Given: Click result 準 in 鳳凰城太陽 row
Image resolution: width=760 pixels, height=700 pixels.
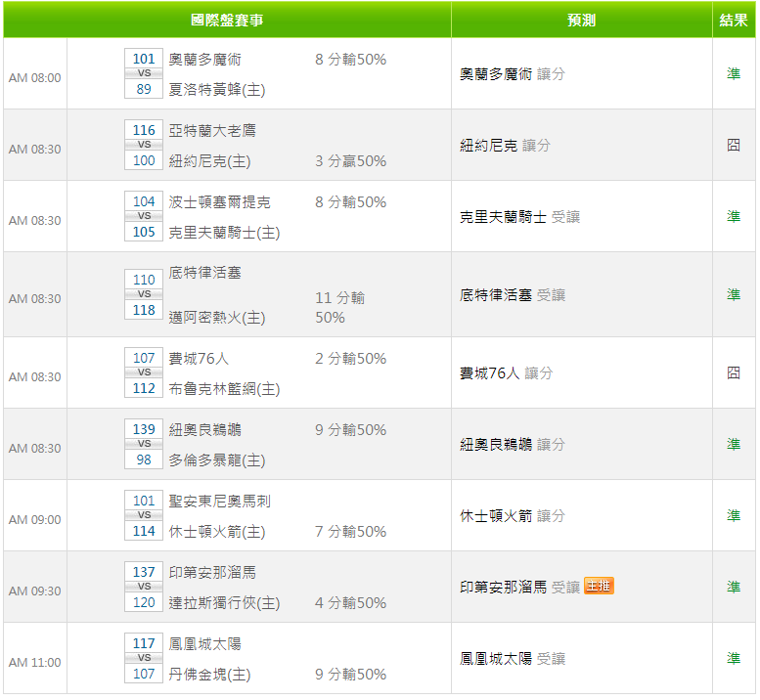Looking at the screenshot, I should [734, 658].
